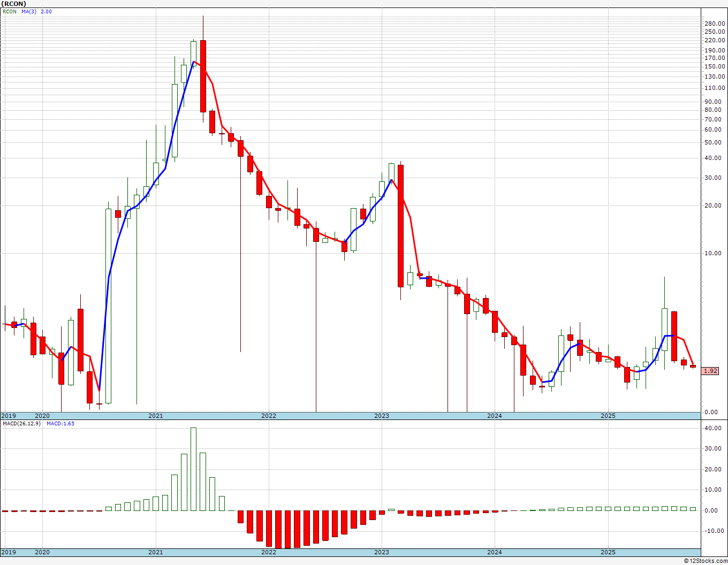This screenshot has width=728, height=565.
Task: Click the 110.00 price axis label
Action: 715,88
